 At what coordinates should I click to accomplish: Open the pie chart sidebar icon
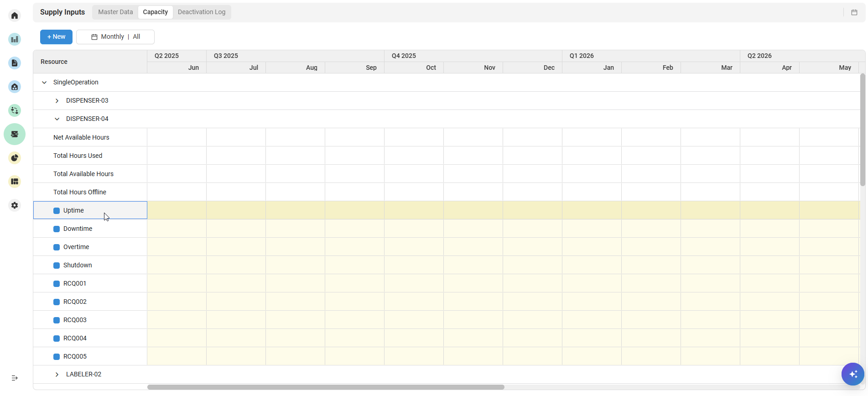point(15,158)
